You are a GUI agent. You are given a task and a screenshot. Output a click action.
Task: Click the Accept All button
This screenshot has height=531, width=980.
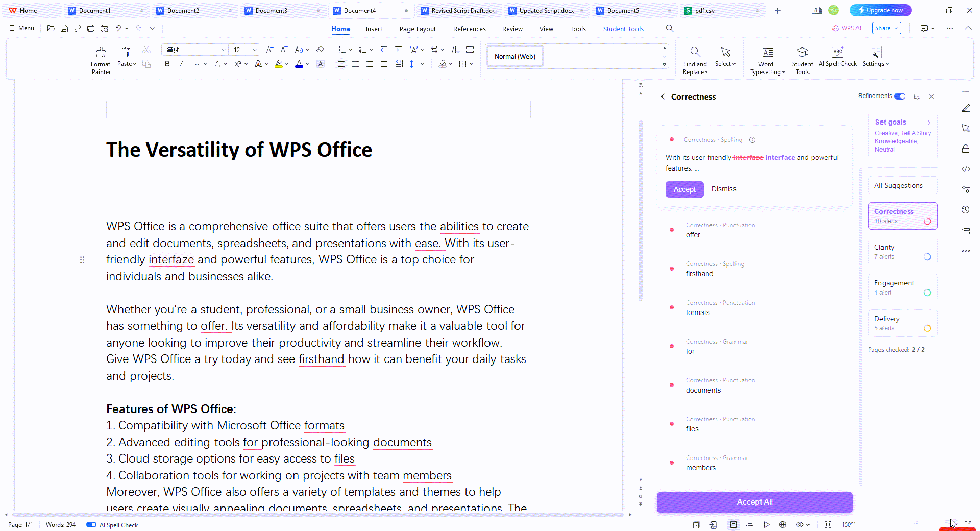754,502
